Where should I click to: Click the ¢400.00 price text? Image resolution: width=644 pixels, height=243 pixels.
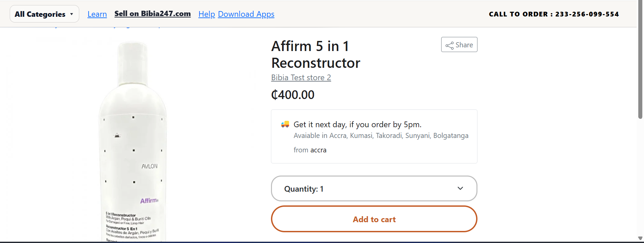[x=292, y=95]
